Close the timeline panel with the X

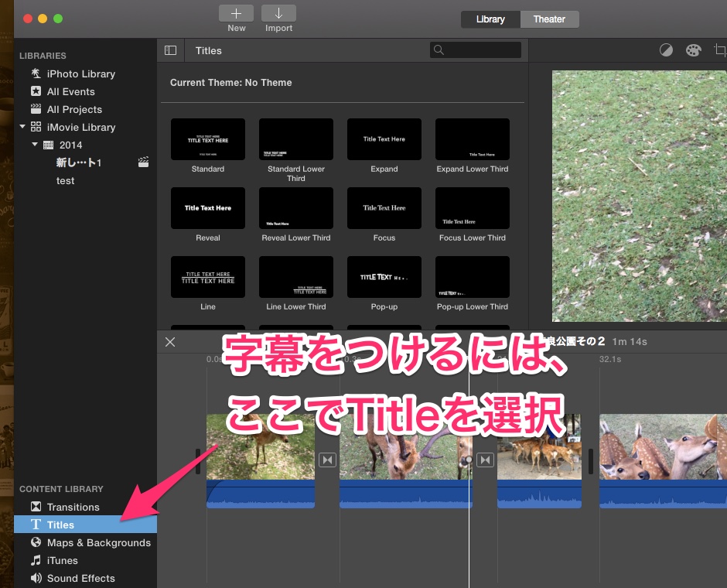coord(170,341)
